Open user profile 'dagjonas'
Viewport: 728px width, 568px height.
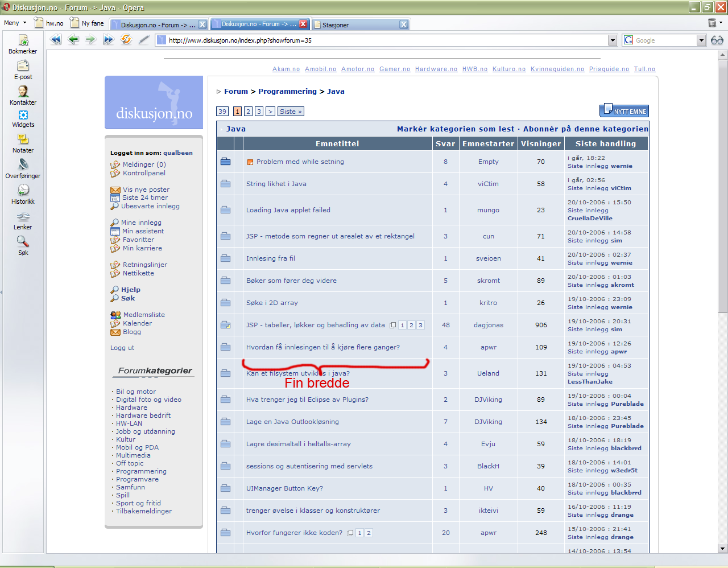click(488, 325)
